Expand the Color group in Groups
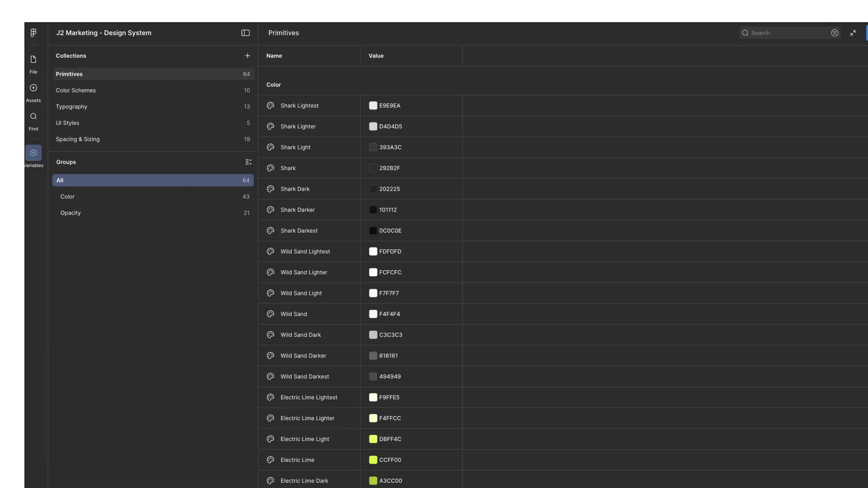Image resolution: width=868 pixels, height=488 pixels. [x=67, y=197]
